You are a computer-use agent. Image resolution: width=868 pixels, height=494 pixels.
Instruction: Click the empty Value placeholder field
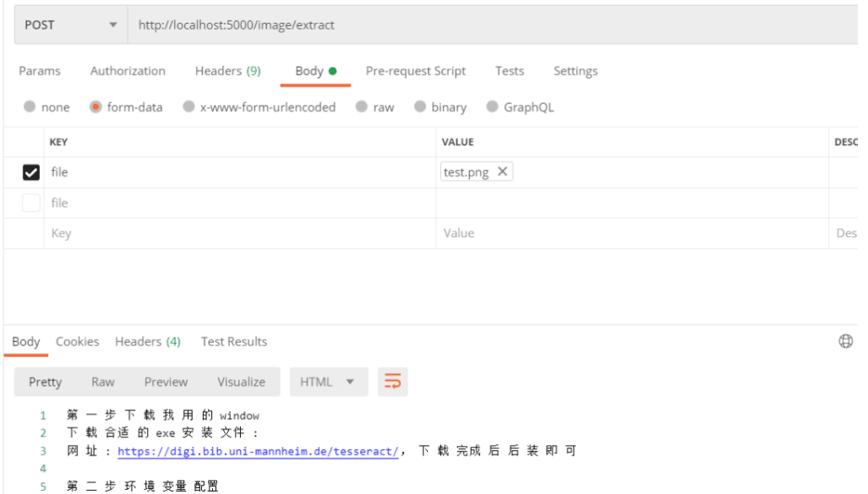coord(632,233)
